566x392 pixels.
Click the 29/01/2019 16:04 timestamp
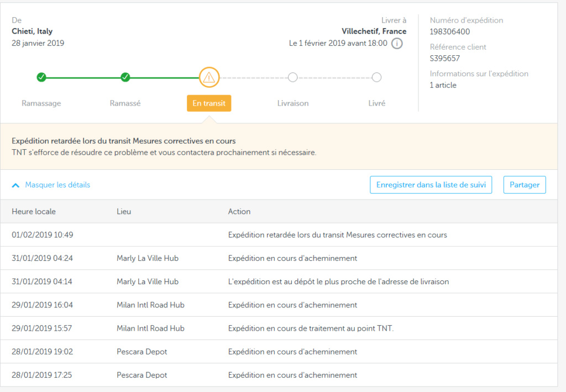tap(42, 305)
